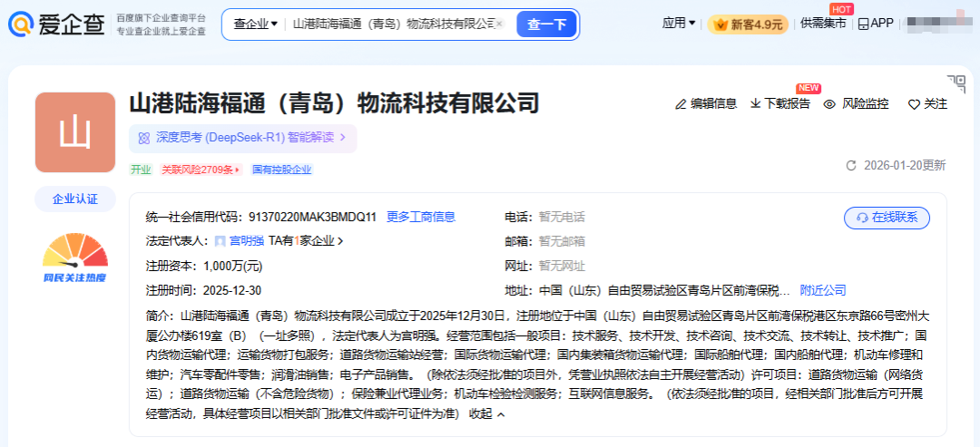Enable 风险监控 with the eye icon
Image resolution: width=980 pixels, height=447 pixels.
click(x=829, y=104)
